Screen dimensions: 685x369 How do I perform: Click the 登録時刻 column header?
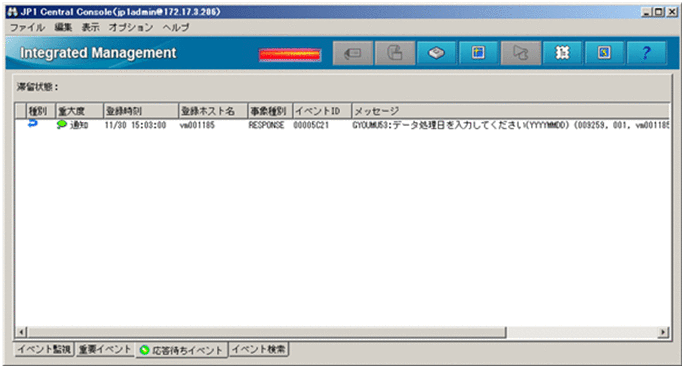pyautogui.click(x=141, y=111)
